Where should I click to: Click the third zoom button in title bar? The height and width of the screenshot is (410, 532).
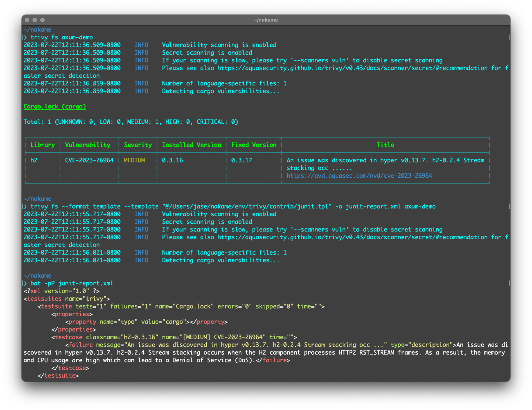[x=42, y=20]
